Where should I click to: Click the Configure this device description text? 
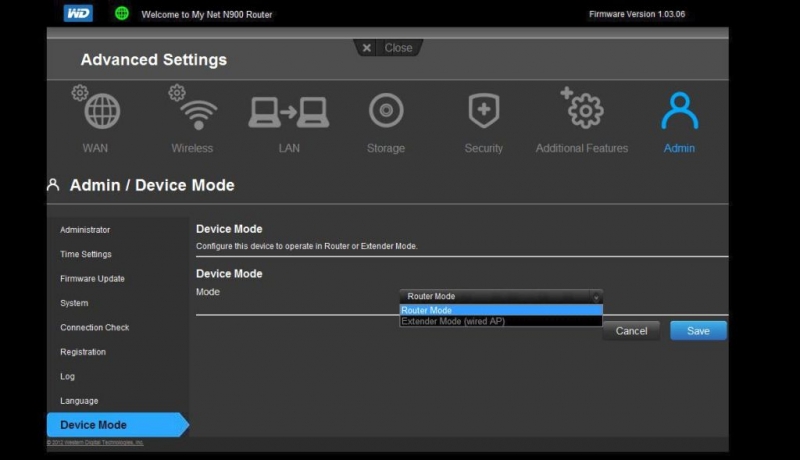point(307,246)
